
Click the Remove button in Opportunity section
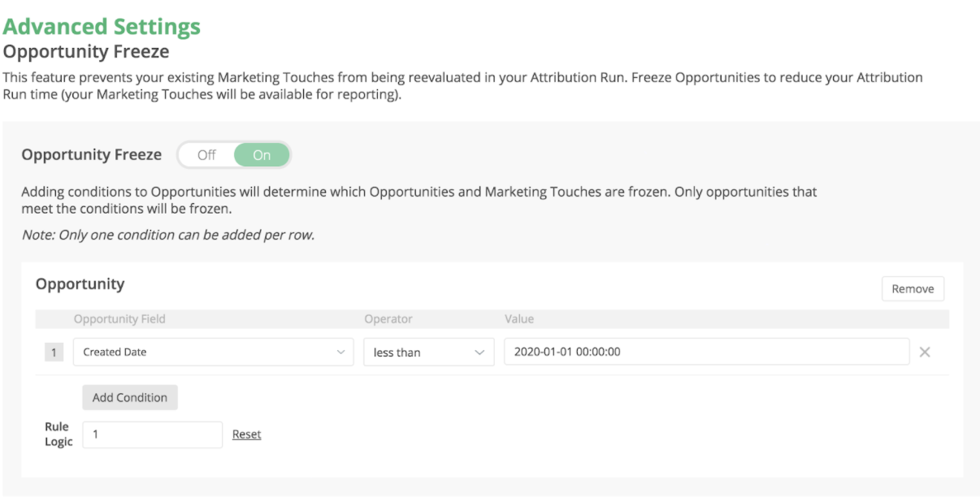[x=913, y=289]
